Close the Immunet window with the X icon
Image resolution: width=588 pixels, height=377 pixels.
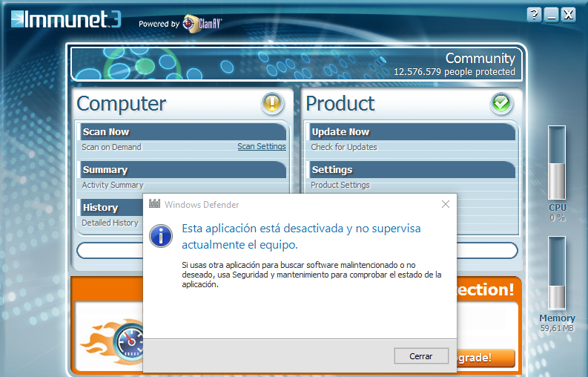coord(569,15)
